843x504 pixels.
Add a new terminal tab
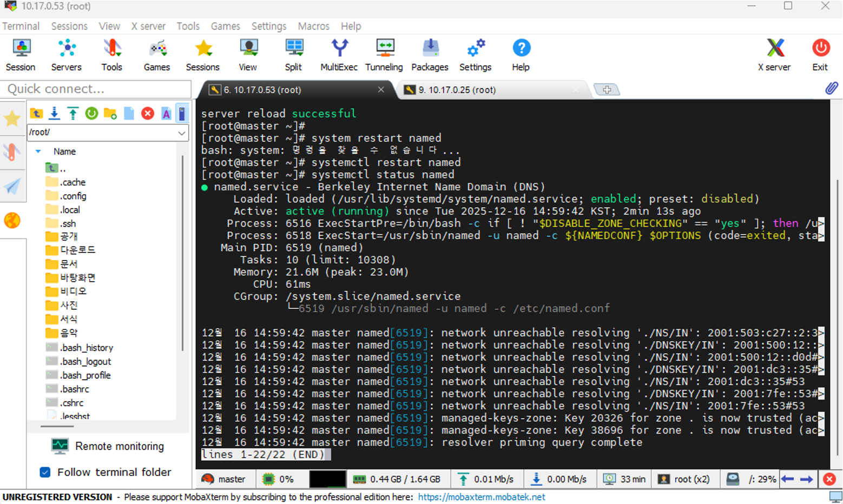[x=607, y=90]
